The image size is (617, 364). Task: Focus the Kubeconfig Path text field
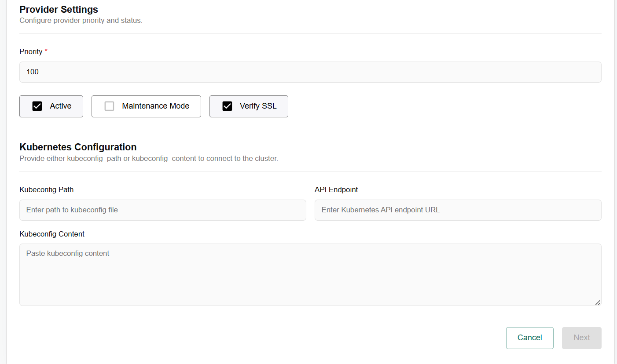pyautogui.click(x=162, y=210)
